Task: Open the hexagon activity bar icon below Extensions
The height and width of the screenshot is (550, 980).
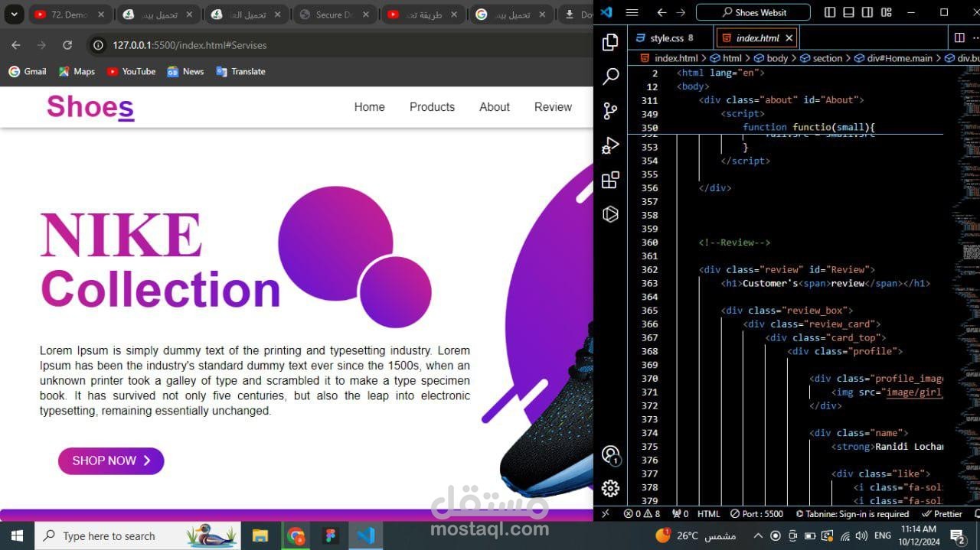Action: (x=610, y=214)
